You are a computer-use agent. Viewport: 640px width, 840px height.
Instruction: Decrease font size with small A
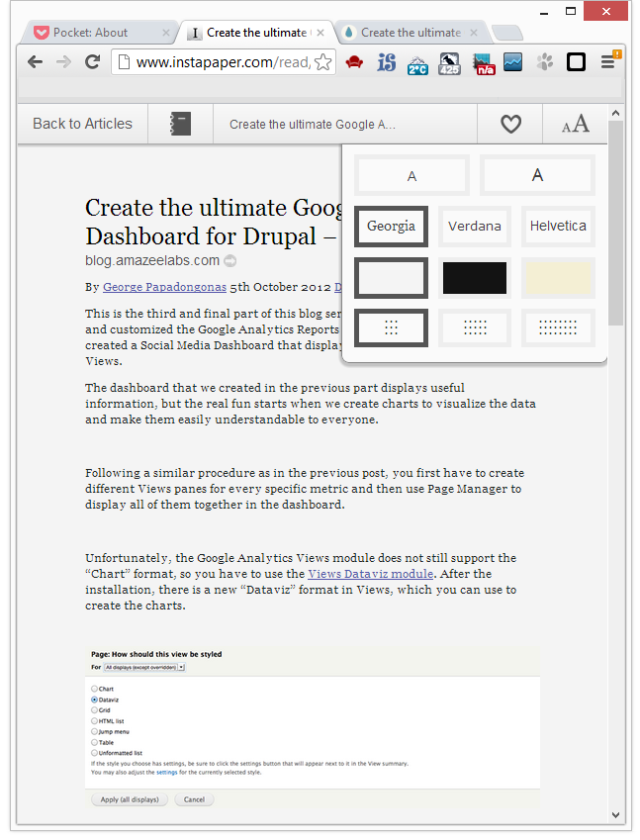pyautogui.click(x=411, y=176)
